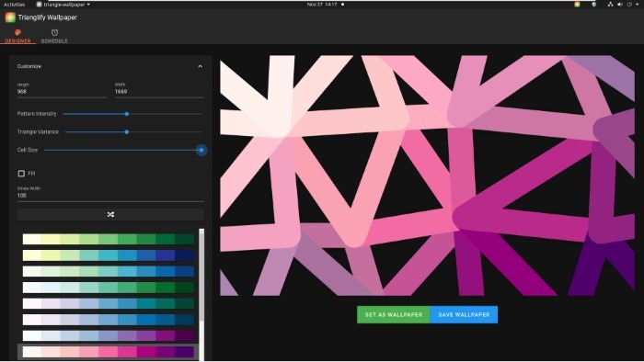Image resolution: width=644 pixels, height=362 pixels.
Task: Select the yellow-green-blue color palette
Action: click(109, 255)
